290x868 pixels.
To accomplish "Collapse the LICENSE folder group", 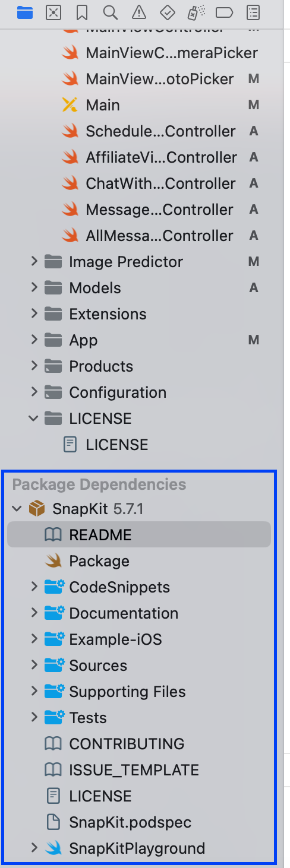I will point(34,418).
